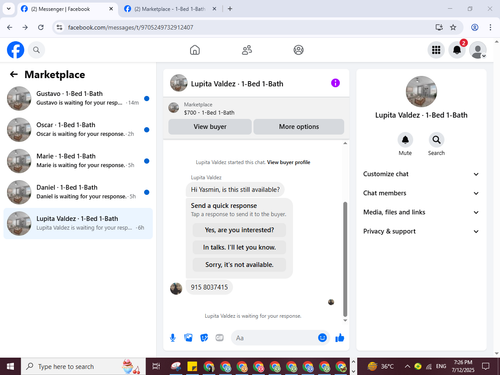The width and height of the screenshot is (500, 375).
Task: Switch to the Marketplace 1-Bed 1-Bath tab
Action: tap(170, 9)
